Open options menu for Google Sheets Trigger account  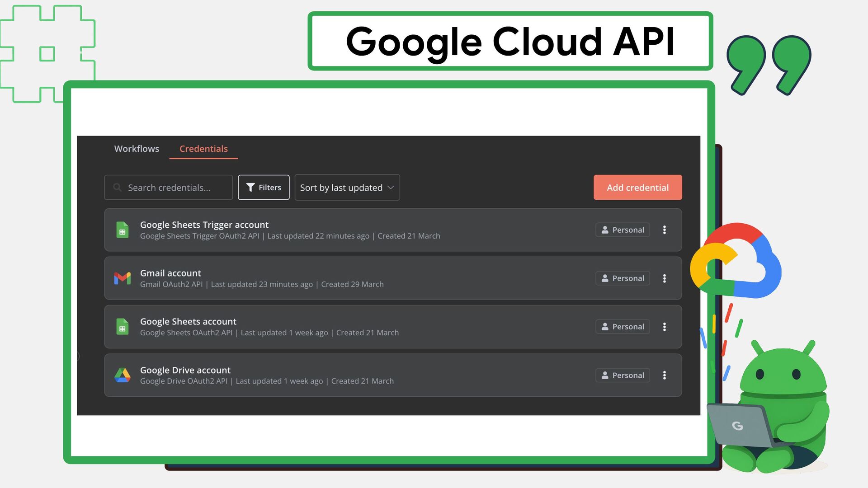(665, 230)
